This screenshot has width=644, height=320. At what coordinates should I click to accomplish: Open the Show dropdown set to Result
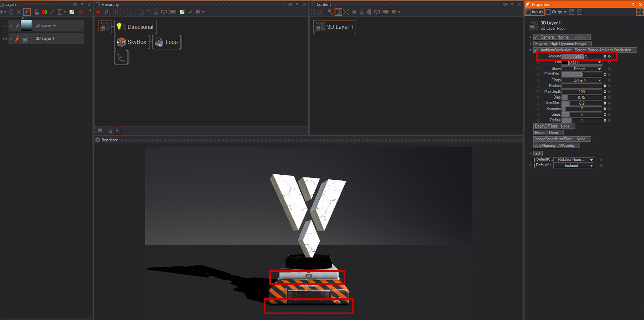pyautogui.click(x=582, y=69)
